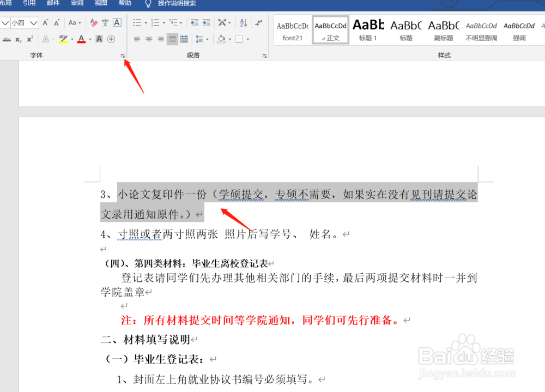Open the borders dropdown arrow
The width and height of the screenshot is (545, 392).
pos(248,39)
